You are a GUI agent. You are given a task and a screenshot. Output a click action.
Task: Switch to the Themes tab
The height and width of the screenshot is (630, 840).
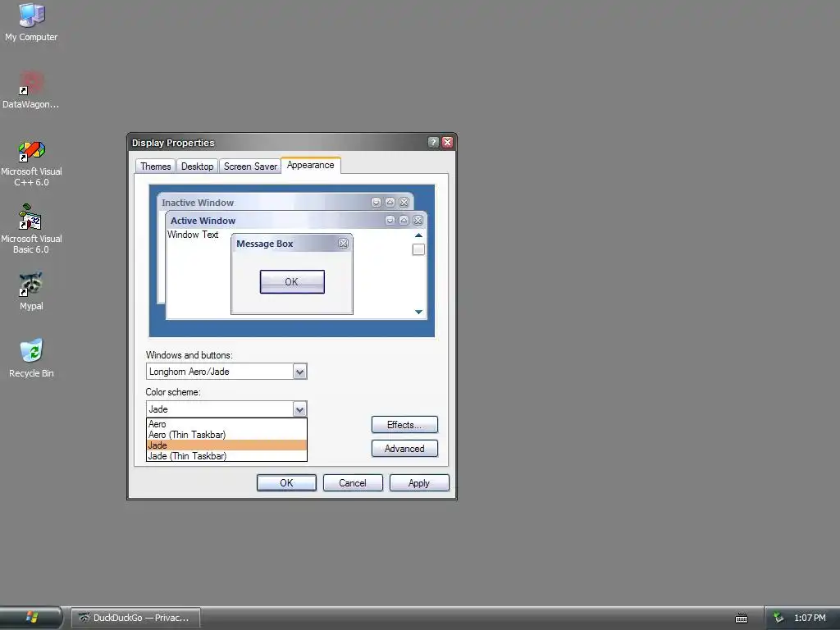tap(155, 166)
